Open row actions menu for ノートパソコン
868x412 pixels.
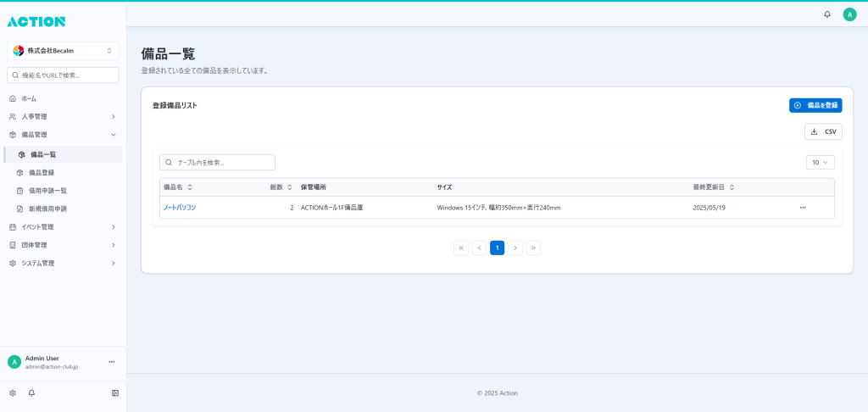click(803, 208)
